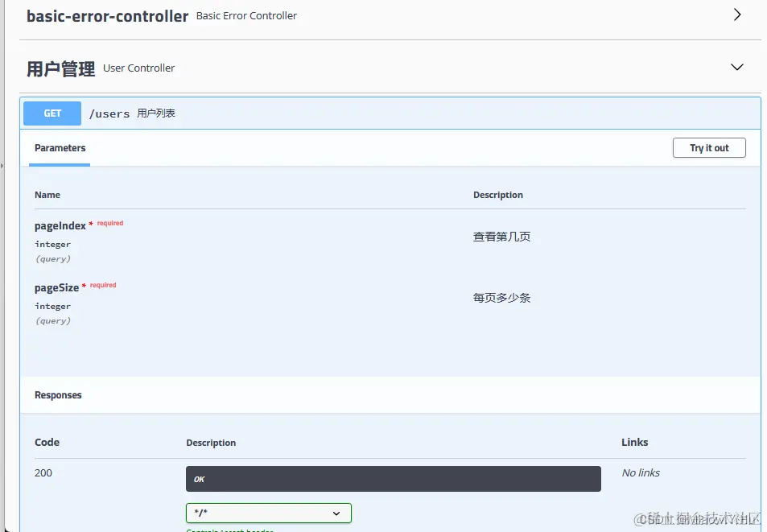The height and width of the screenshot is (532, 767).
Task: Click the 用户列表 endpoint summary
Action: tap(156, 113)
